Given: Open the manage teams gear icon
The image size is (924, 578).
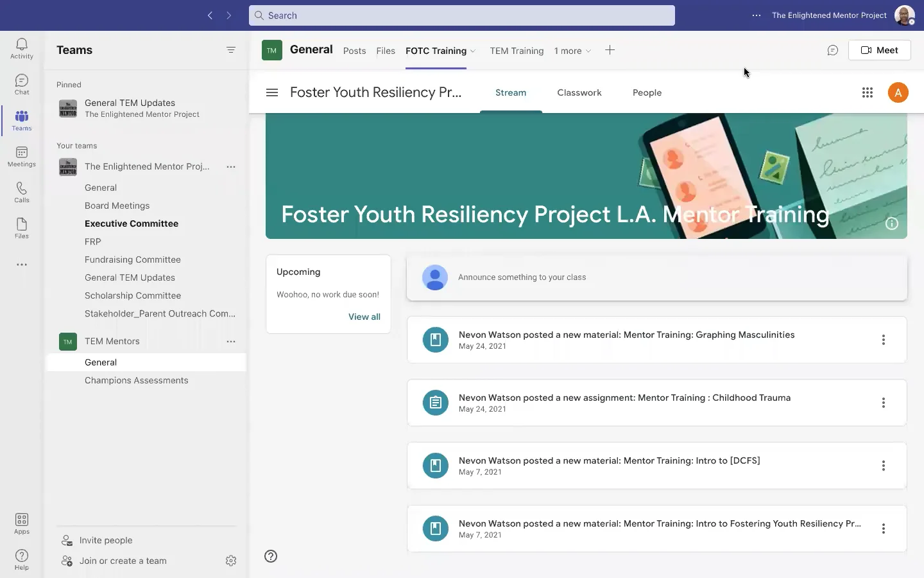Looking at the screenshot, I should pyautogui.click(x=231, y=561).
